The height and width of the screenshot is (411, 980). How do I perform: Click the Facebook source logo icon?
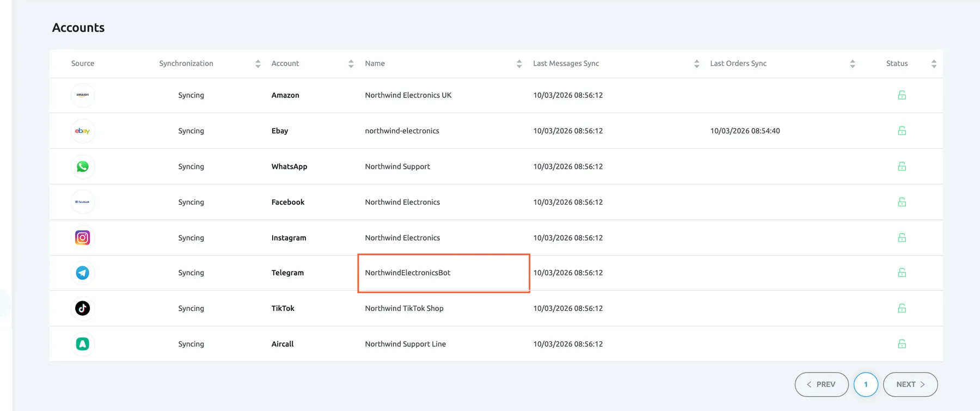(83, 202)
